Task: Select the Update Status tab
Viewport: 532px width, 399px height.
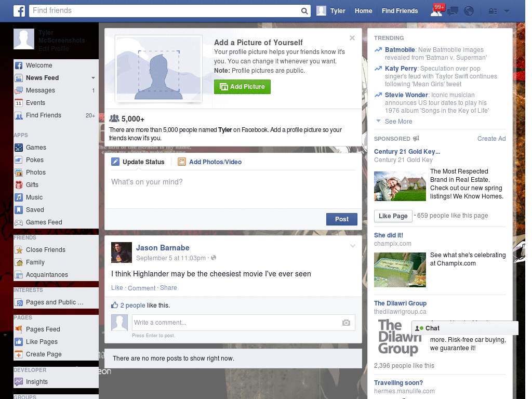Action: point(138,162)
